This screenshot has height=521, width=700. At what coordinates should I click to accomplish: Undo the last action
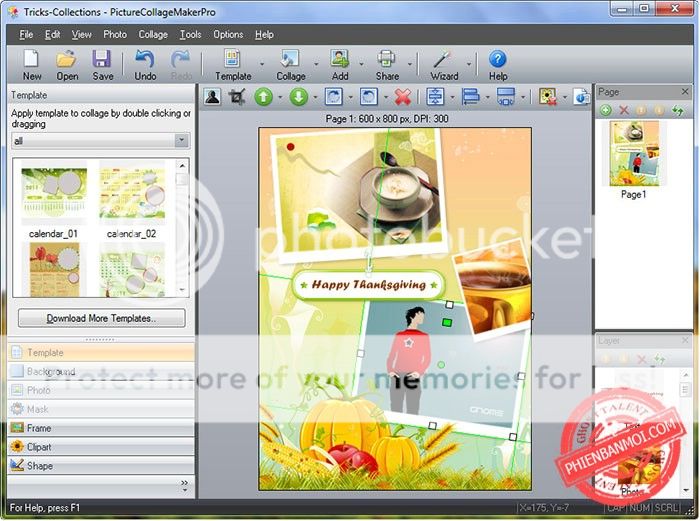[145, 65]
